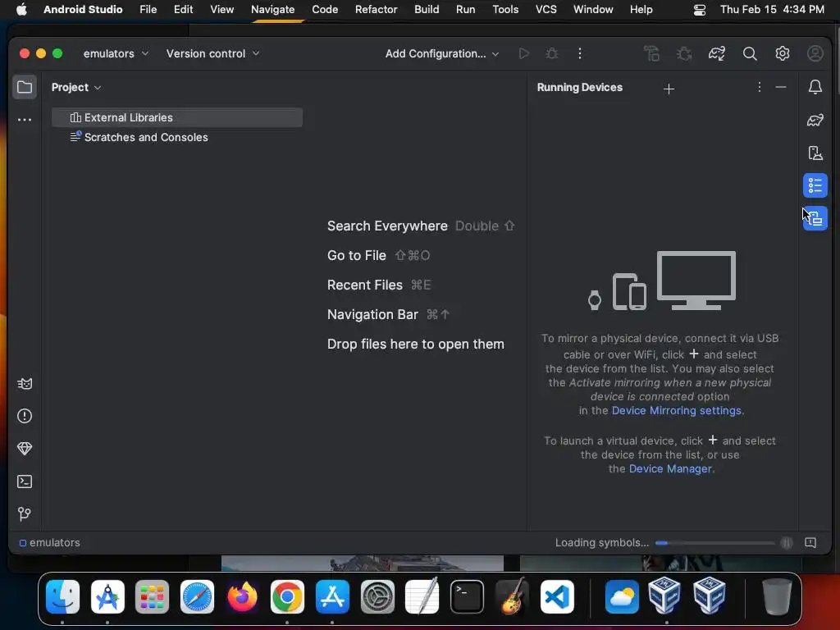Open Google Chrome from the Dock
840x630 pixels.
(x=287, y=596)
